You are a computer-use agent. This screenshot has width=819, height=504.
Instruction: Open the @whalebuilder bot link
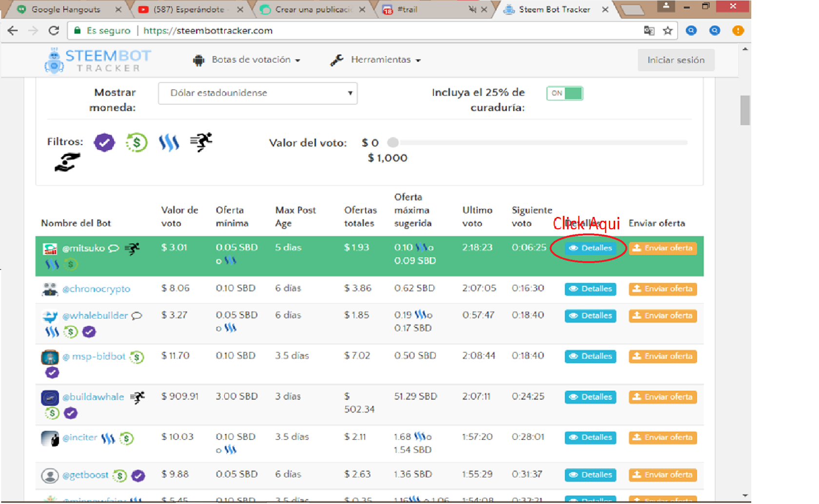coord(95,315)
